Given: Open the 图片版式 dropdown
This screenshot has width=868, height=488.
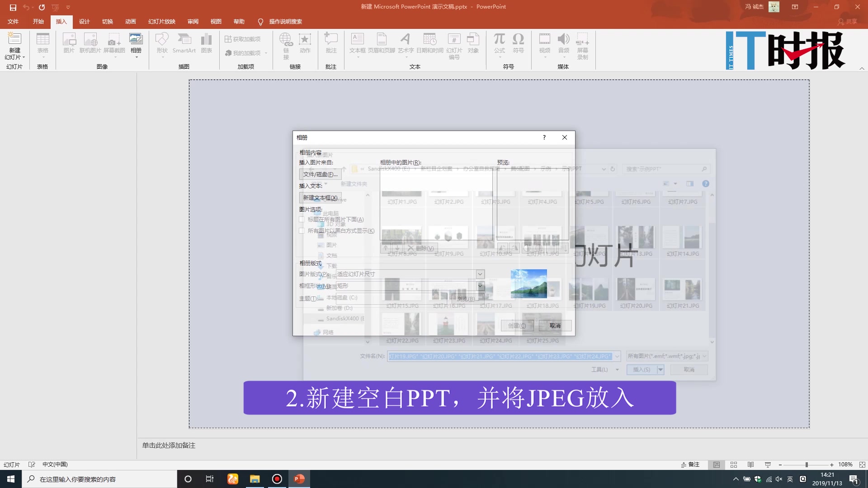Looking at the screenshot, I should (480, 274).
